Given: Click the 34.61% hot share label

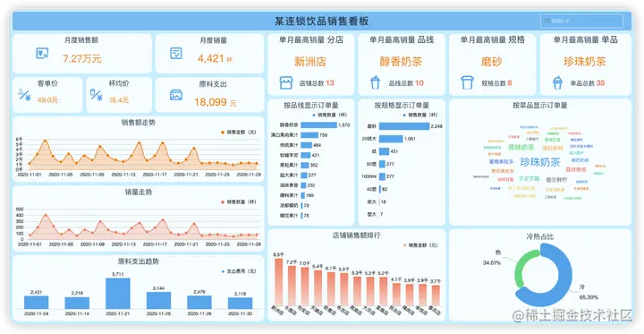Looking at the screenshot, I should pyautogui.click(x=492, y=262).
